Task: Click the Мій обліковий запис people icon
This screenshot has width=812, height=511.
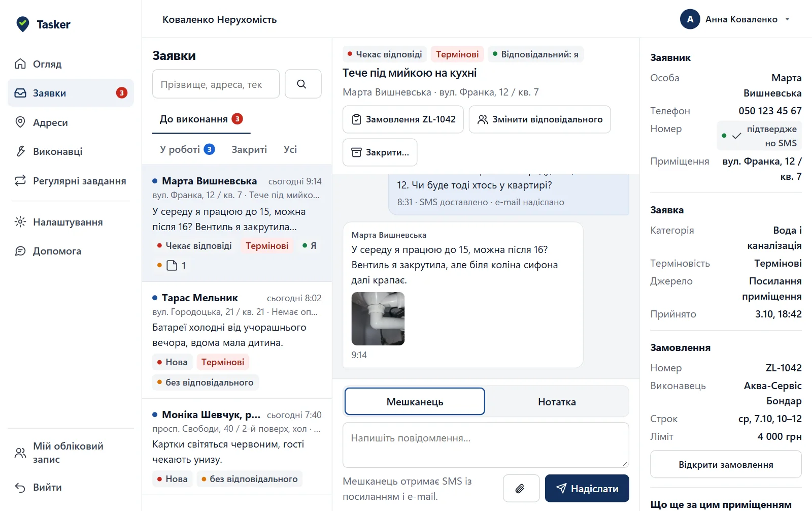Action: [x=20, y=453]
